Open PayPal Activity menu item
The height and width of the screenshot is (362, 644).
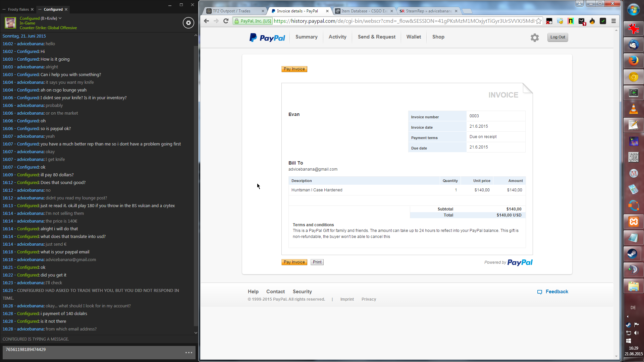click(x=337, y=37)
